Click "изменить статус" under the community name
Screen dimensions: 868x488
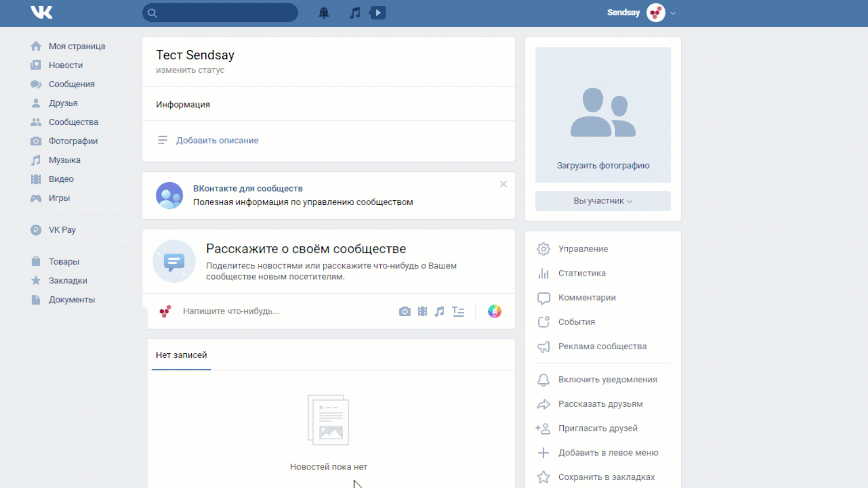click(190, 70)
